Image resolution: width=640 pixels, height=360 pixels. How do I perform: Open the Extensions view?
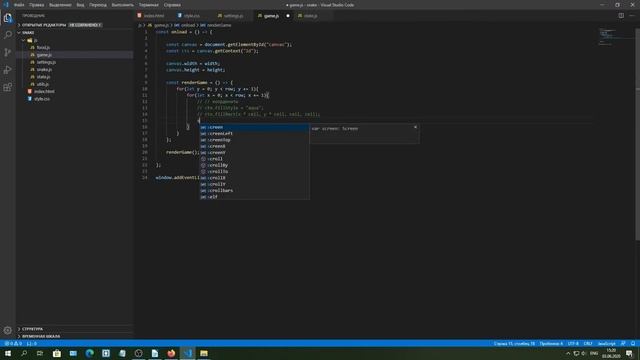pyautogui.click(x=8, y=87)
